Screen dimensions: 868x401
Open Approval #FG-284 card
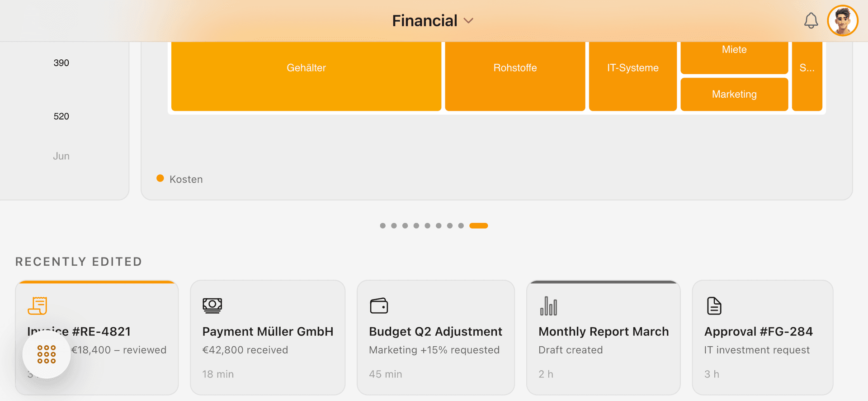[x=763, y=337]
